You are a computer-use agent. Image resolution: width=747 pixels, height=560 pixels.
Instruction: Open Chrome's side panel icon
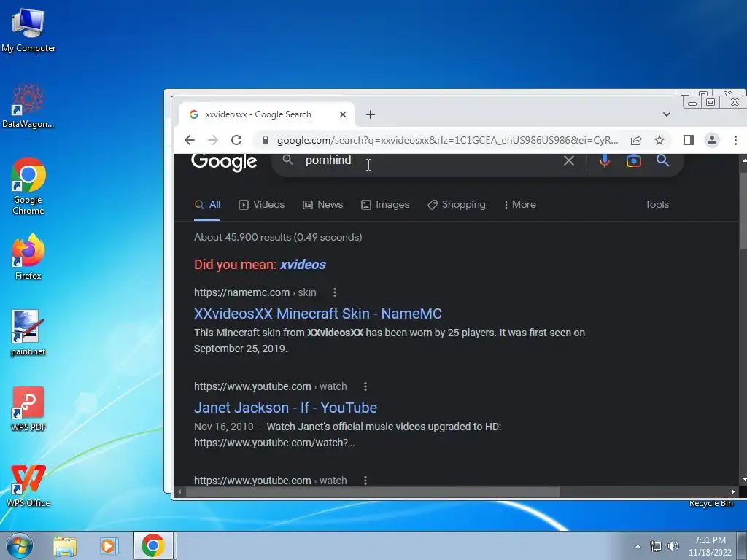tap(689, 140)
